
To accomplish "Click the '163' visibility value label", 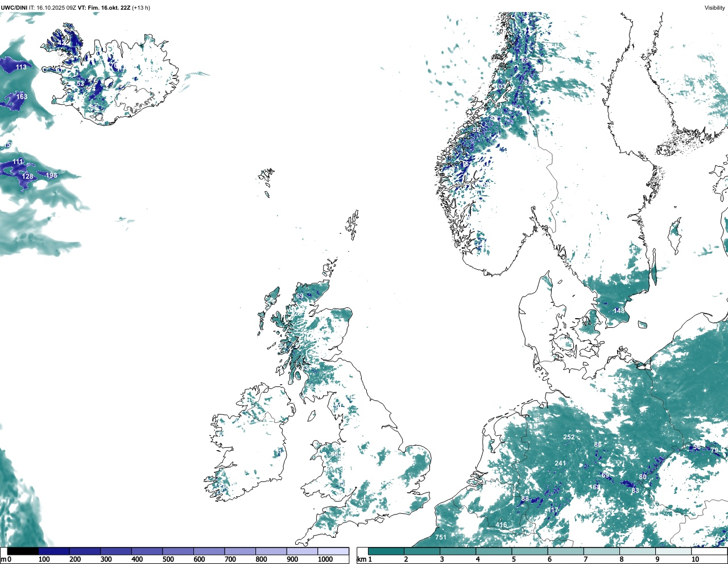I will click(x=22, y=97).
